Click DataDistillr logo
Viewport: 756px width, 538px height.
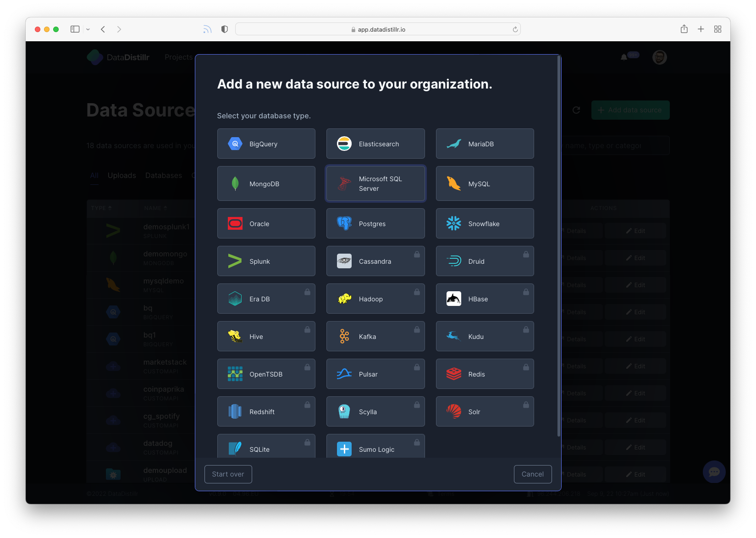(x=118, y=57)
